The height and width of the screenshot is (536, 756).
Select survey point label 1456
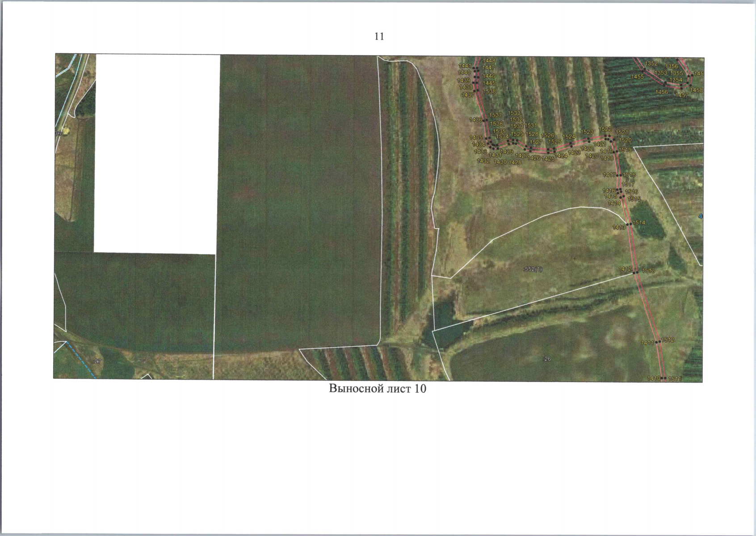click(661, 92)
